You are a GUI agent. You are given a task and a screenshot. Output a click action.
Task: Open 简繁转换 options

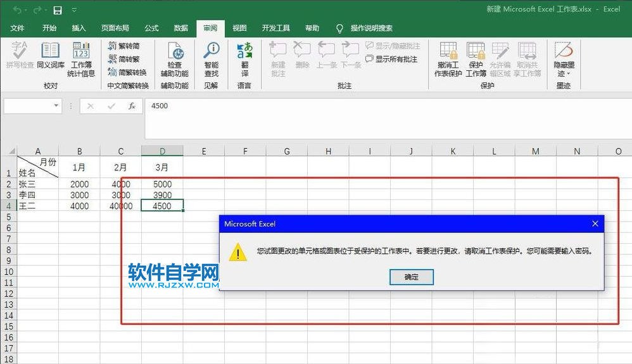coord(127,73)
